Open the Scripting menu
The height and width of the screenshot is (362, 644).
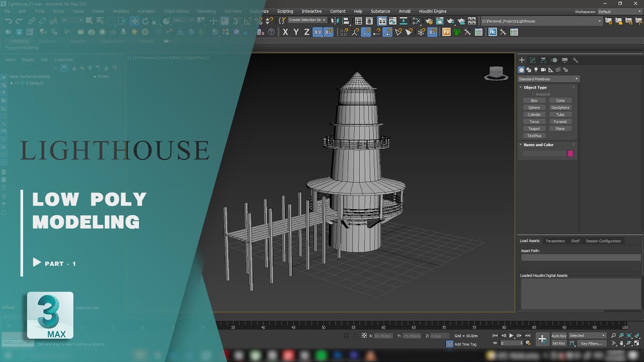(285, 11)
